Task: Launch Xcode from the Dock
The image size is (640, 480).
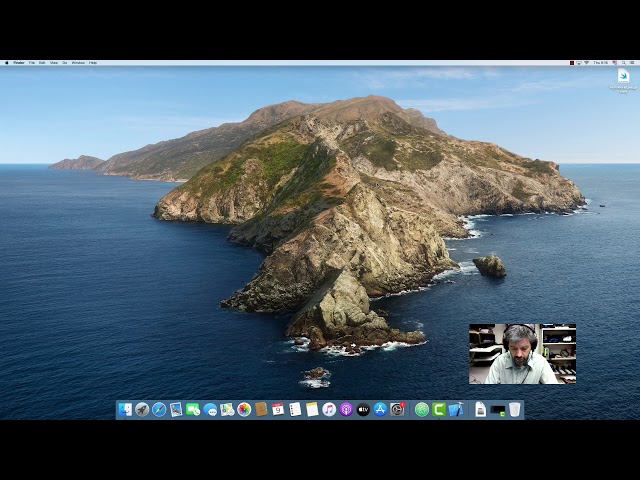Action: coord(456,409)
